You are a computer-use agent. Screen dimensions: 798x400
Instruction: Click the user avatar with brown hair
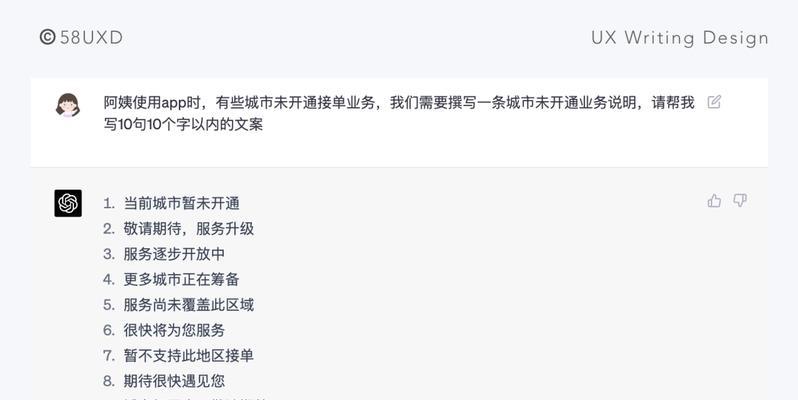pos(68,105)
